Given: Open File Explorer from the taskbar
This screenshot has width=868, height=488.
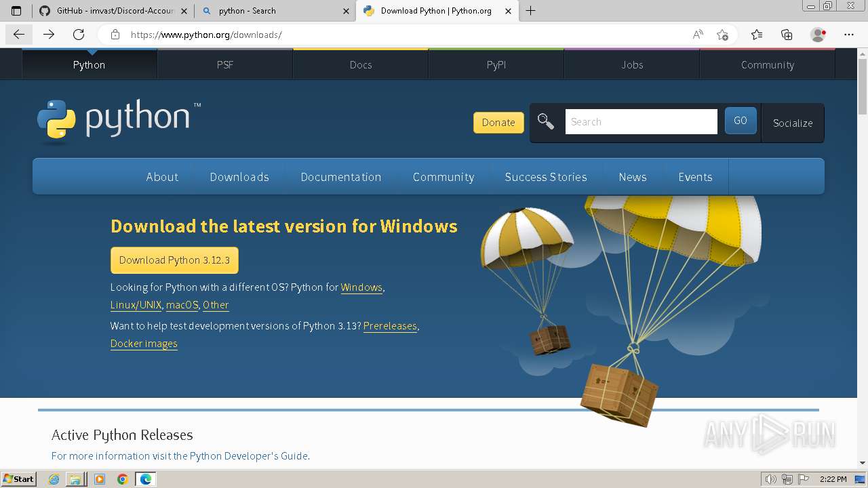Looking at the screenshot, I should [x=75, y=479].
